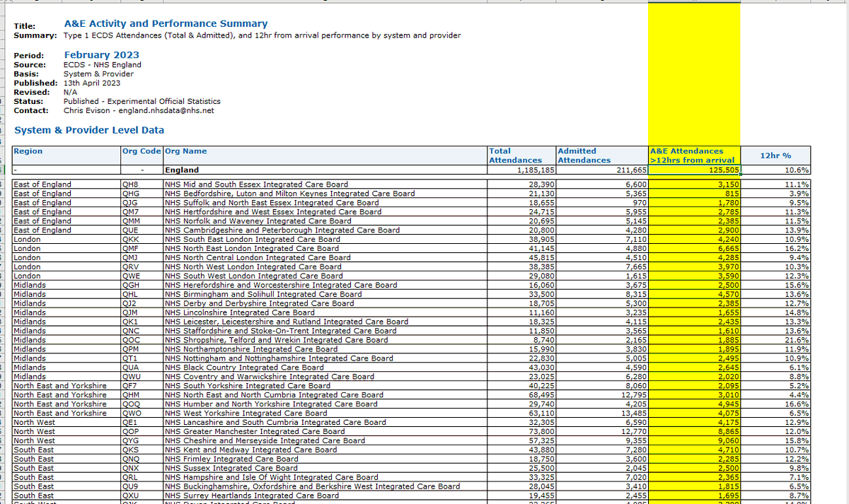Click the Period value 'February 2023'
The image size is (849, 504).
(x=101, y=54)
